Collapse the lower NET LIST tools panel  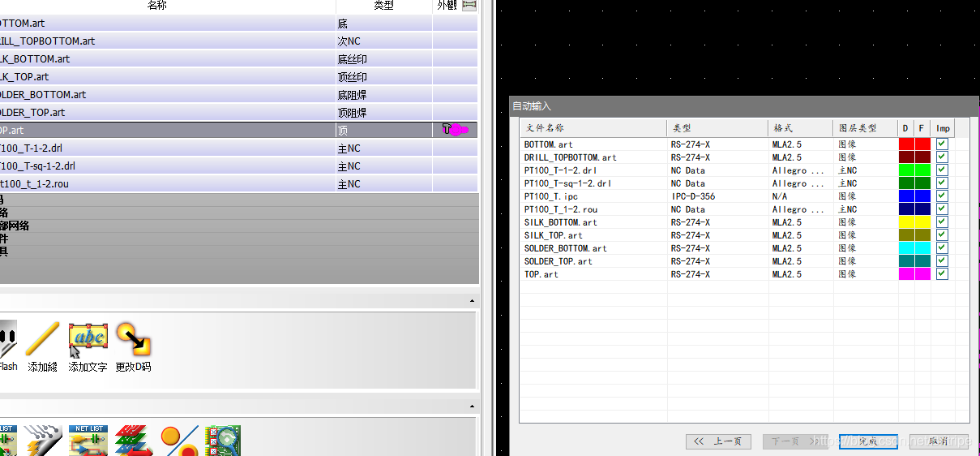click(x=473, y=406)
